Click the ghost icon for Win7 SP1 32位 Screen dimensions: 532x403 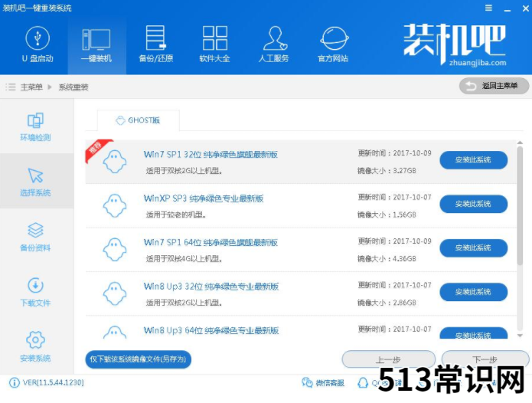point(115,162)
